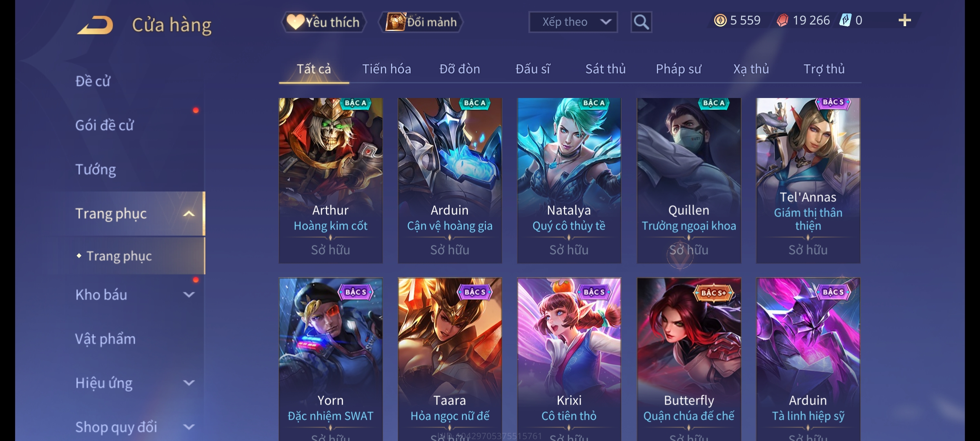Open the Gói đề cử menu
The image size is (980, 441).
[x=105, y=125]
